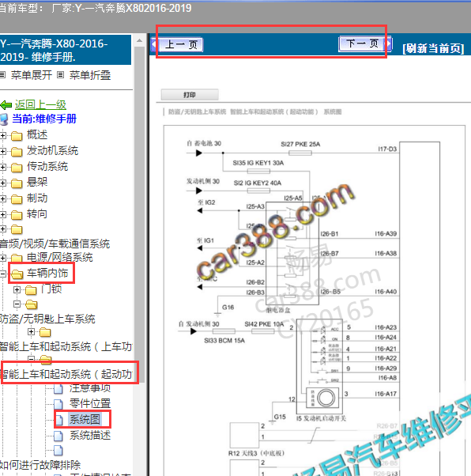The width and height of the screenshot is (471, 476).
Task: Click the green back arrow icon
Action: pyautogui.click(x=6, y=105)
